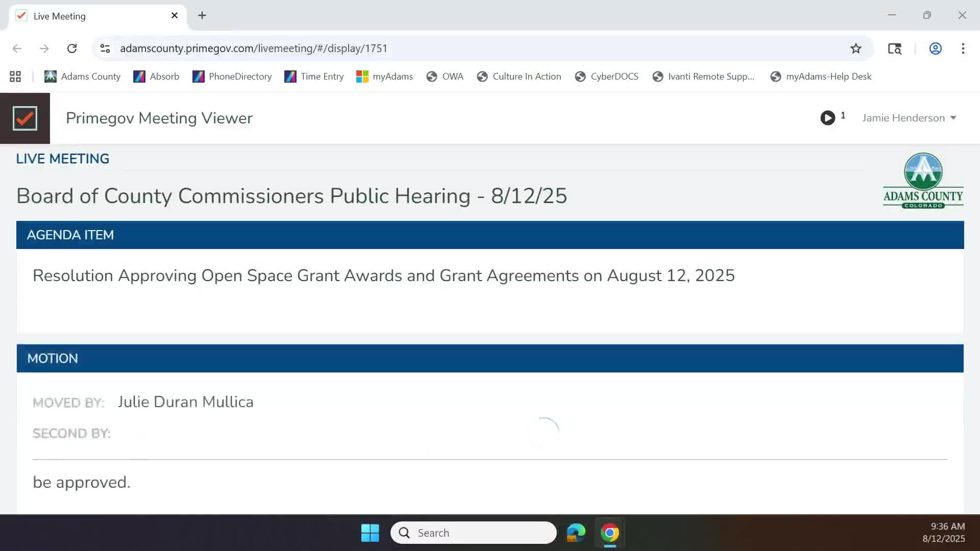
Task: Open a new browser tab
Action: [202, 15]
